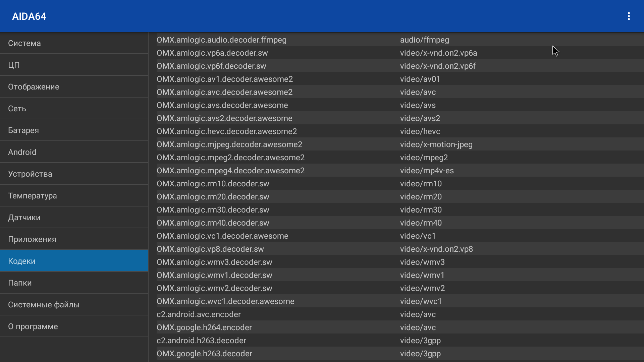Click the OMX.amlogic.rm20.decoder.sw entry
644x362 pixels.
[400, 197]
